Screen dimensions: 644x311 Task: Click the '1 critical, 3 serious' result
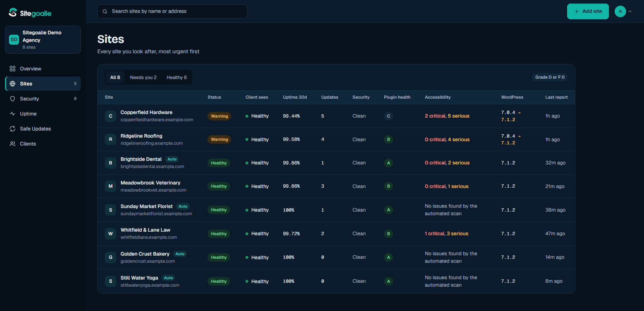click(447, 233)
